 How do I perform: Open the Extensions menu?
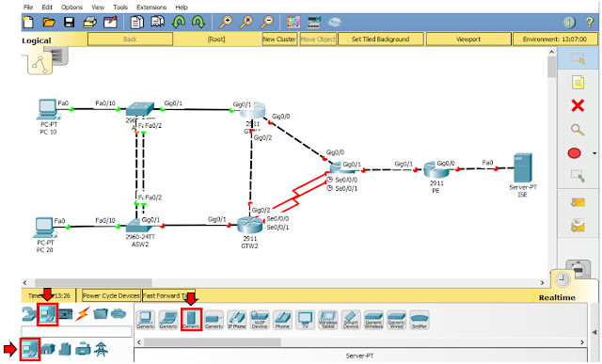[151, 7]
